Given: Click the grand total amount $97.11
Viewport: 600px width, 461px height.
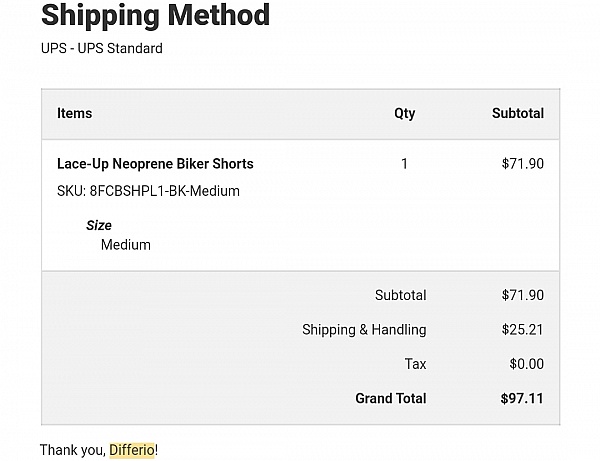Looking at the screenshot, I should tap(522, 398).
